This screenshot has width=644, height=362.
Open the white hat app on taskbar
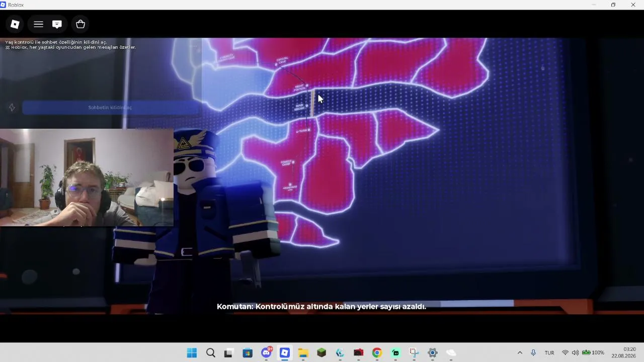coord(451,353)
